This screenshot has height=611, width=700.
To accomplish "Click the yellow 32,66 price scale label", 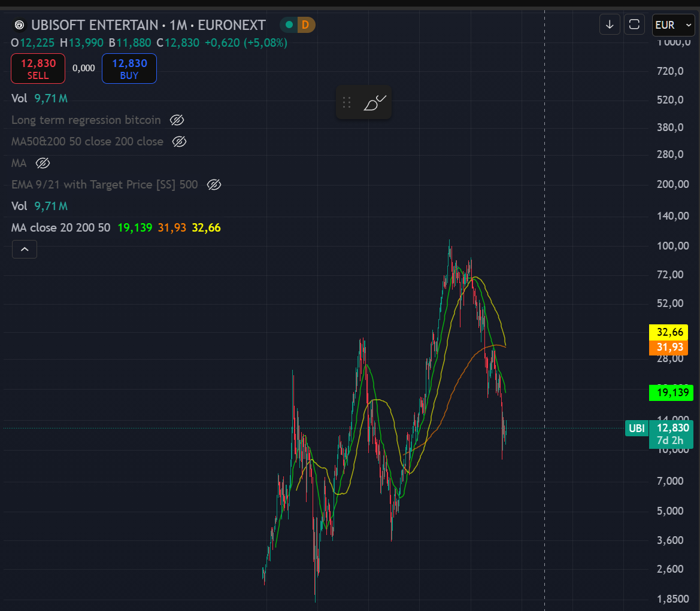I will [669, 332].
